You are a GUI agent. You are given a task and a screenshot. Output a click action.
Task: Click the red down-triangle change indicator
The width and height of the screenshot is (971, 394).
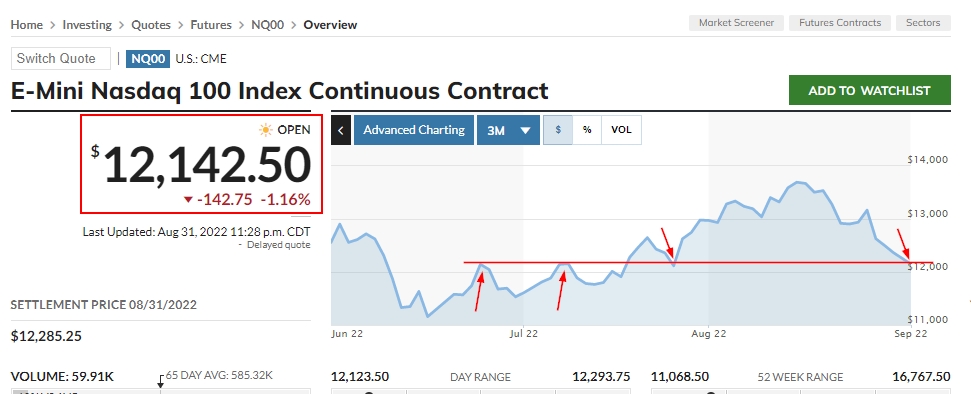(188, 200)
